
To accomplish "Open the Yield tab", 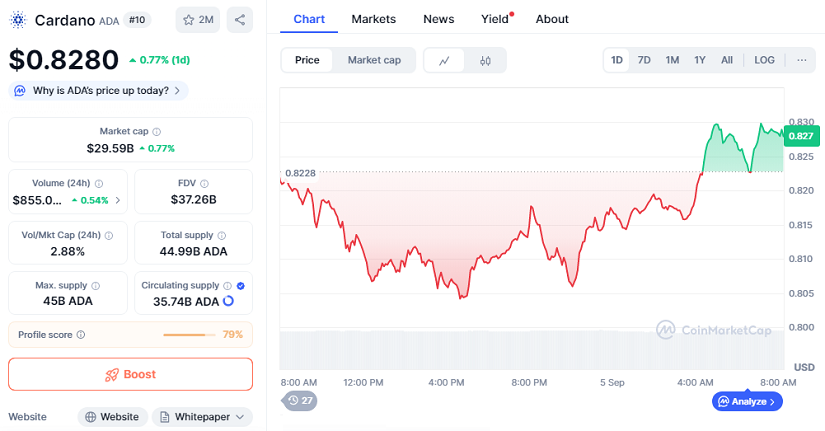I will point(495,19).
